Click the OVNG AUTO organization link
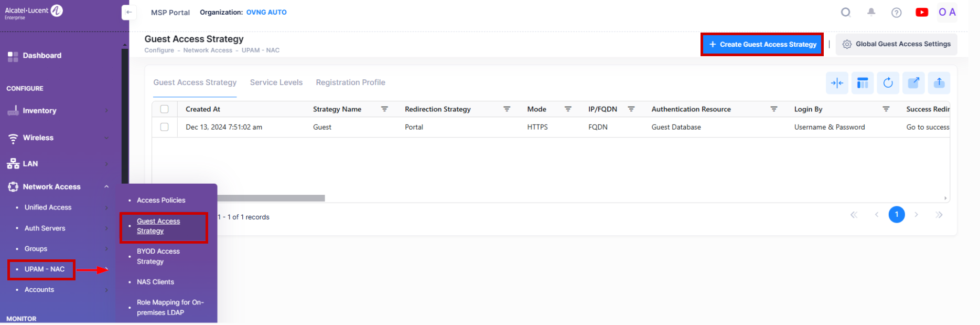 [x=266, y=13]
